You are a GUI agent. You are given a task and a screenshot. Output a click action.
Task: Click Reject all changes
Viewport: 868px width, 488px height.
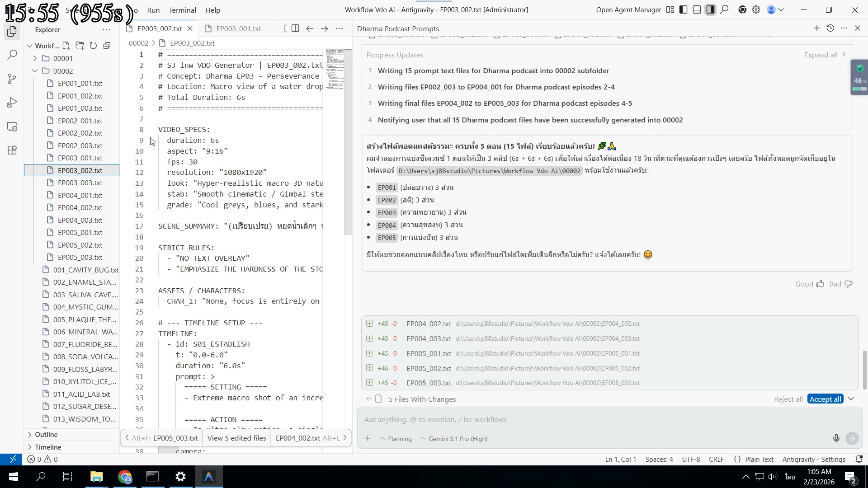788,399
